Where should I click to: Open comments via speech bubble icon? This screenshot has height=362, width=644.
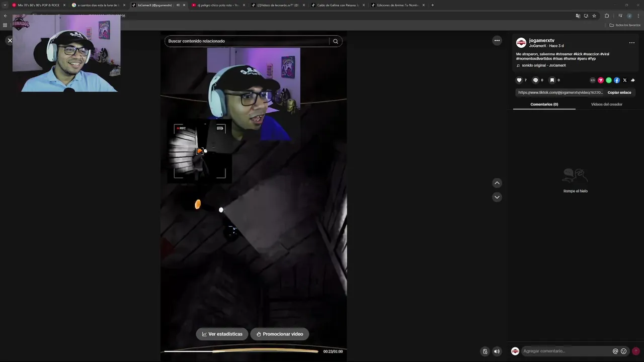pyautogui.click(x=535, y=80)
